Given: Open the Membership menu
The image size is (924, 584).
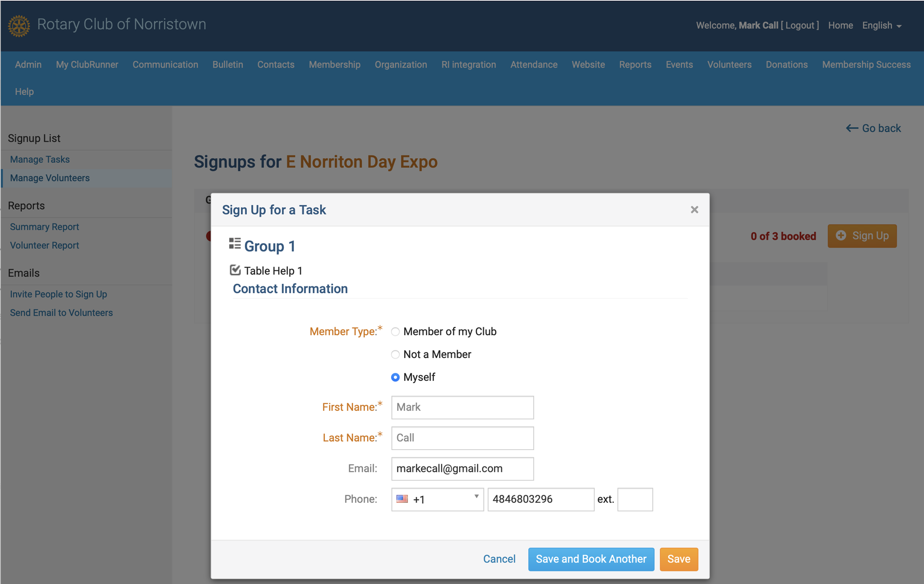Looking at the screenshot, I should click(x=335, y=64).
